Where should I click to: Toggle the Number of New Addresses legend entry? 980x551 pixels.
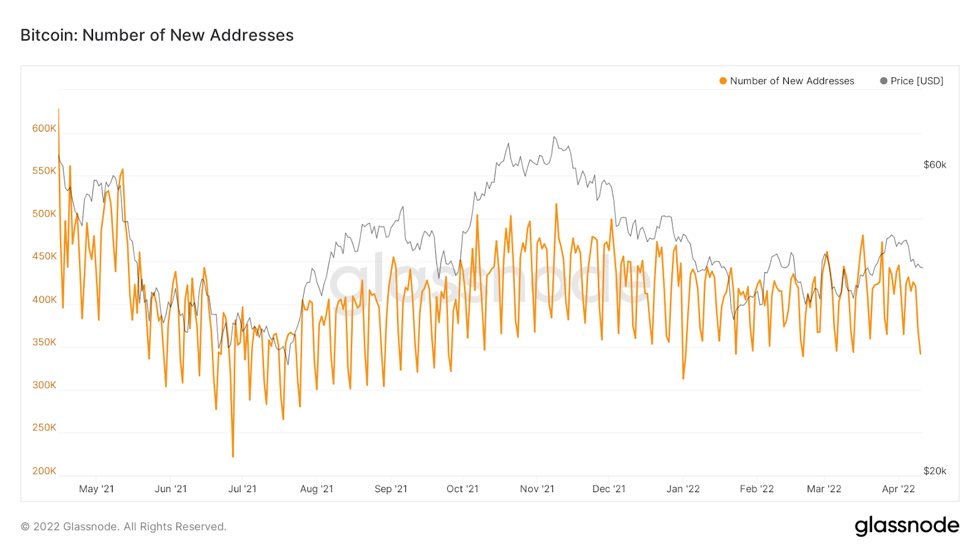(x=786, y=81)
